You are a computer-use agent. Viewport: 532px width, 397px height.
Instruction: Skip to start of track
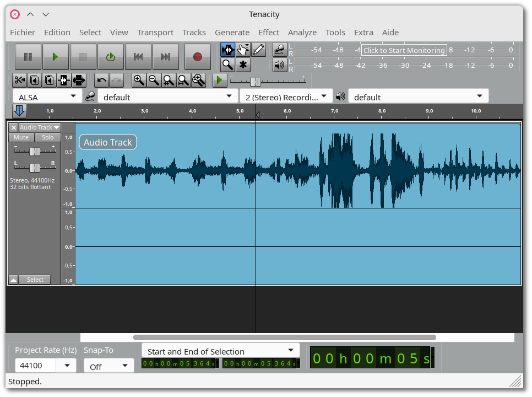[139, 57]
